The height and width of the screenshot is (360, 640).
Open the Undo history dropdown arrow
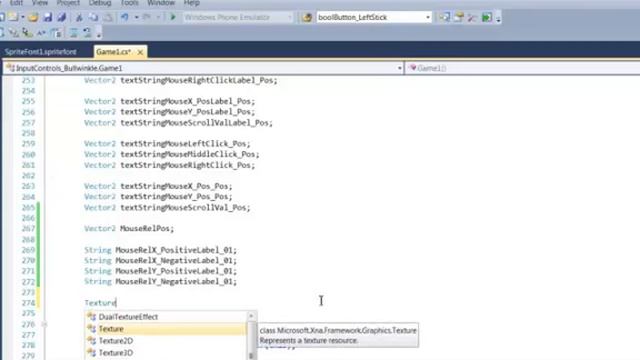(x=136, y=18)
